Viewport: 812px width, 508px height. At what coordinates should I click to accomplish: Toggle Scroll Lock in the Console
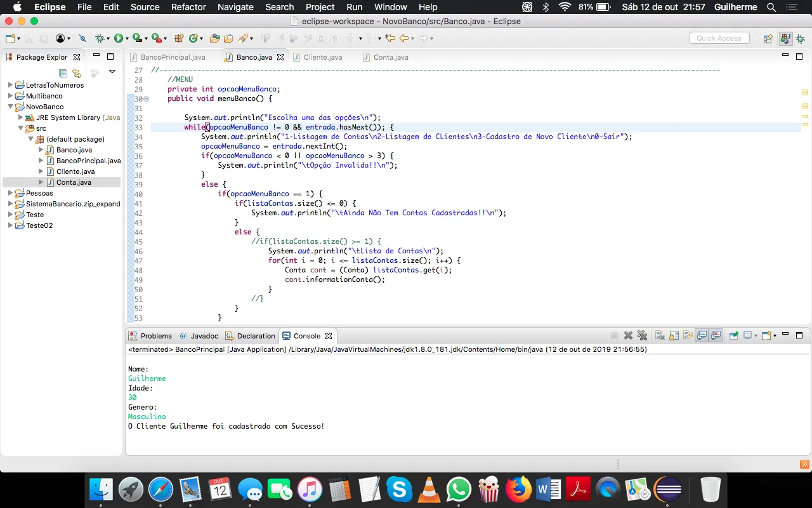(x=674, y=336)
